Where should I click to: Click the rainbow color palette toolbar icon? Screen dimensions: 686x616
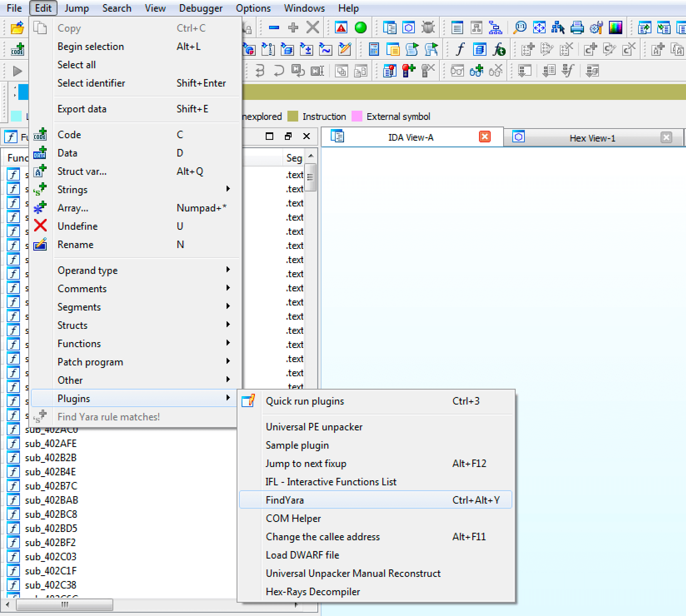(615, 28)
